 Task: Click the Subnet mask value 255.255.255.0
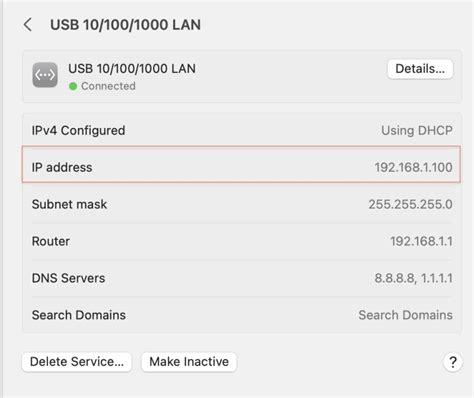[410, 204]
